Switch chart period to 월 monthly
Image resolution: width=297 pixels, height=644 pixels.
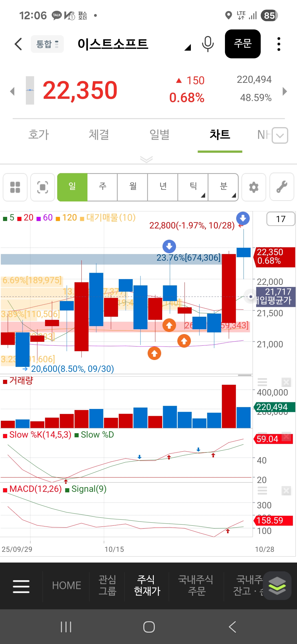[x=133, y=187]
